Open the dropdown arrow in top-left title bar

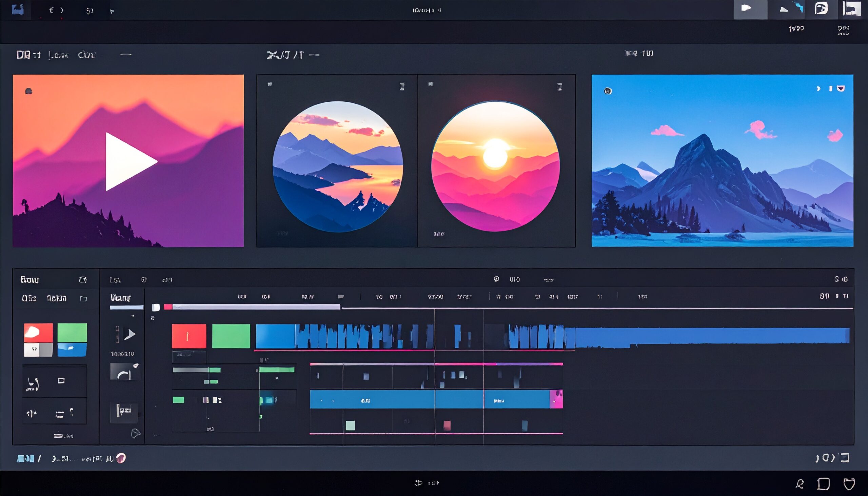[x=112, y=11]
